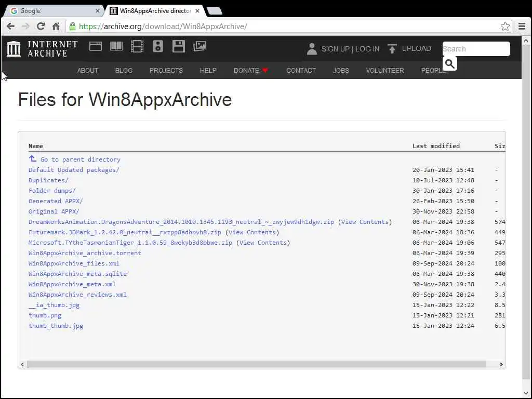Open the JOBS menu item

coord(341,70)
